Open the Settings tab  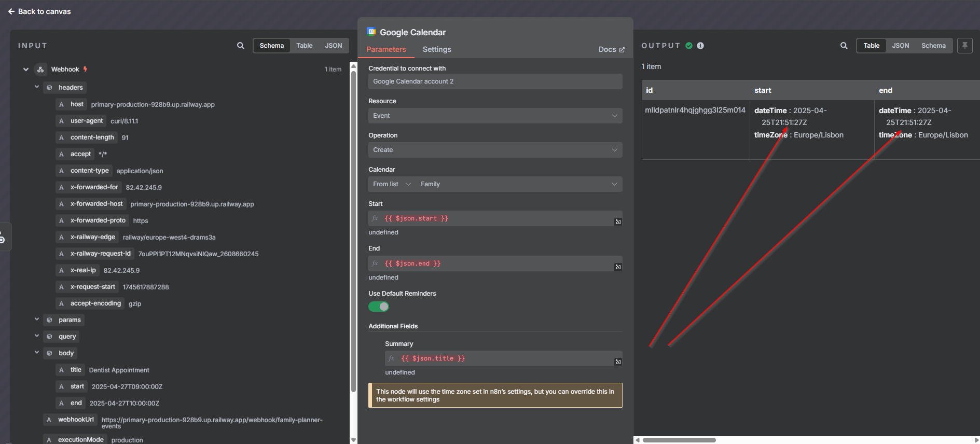click(437, 49)
